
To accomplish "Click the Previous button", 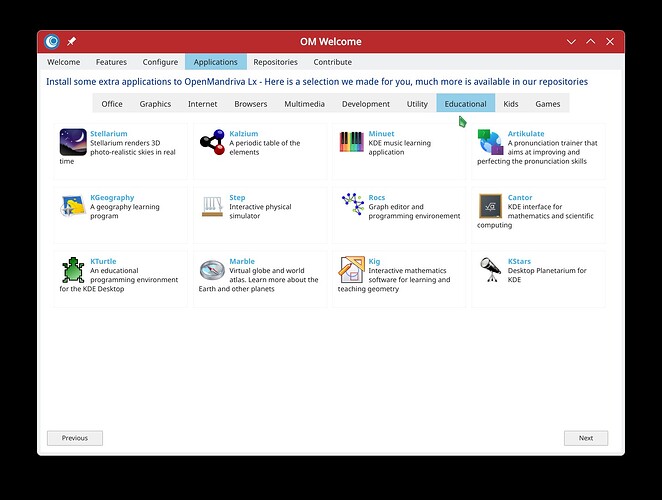I will [75, 438].
